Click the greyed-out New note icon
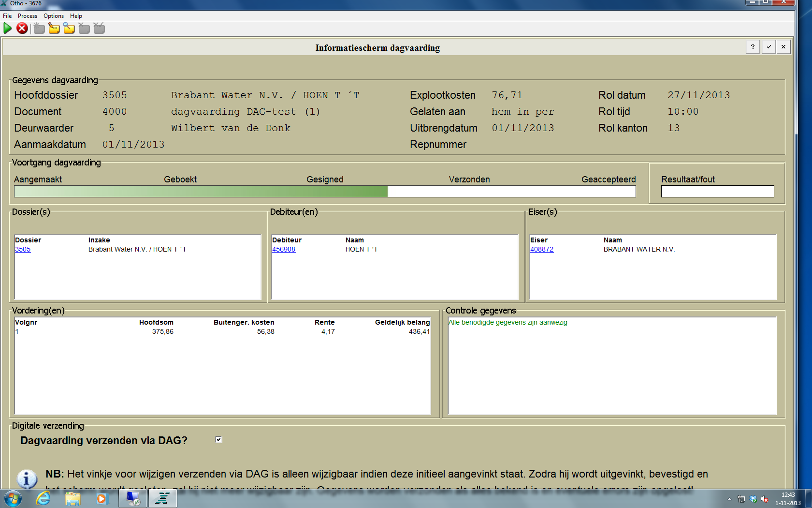 pos(39,29)
